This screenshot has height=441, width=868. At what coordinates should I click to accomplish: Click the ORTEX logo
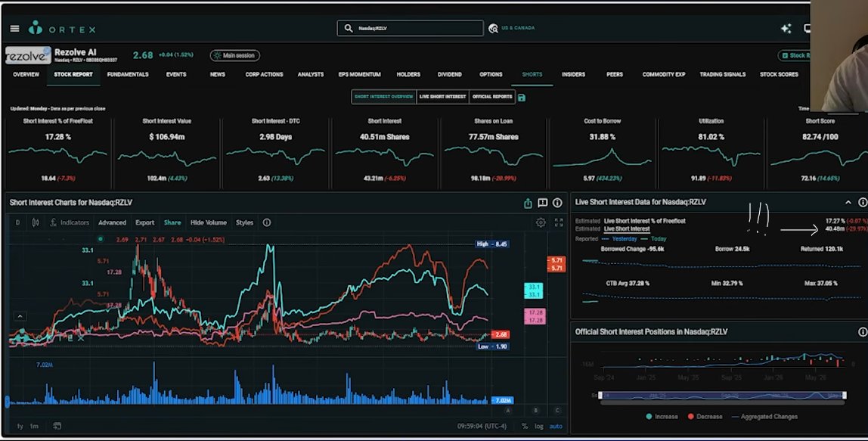[63, 28]
